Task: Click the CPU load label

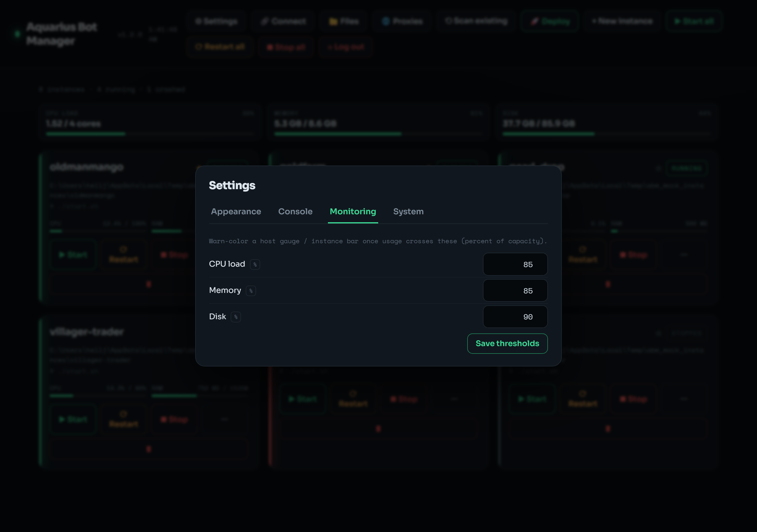Action: [x=227, y=264]
